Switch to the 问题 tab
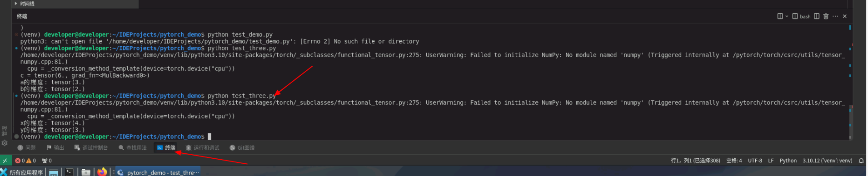The height and width of the screenshot is (176, 868). [26, 148]
